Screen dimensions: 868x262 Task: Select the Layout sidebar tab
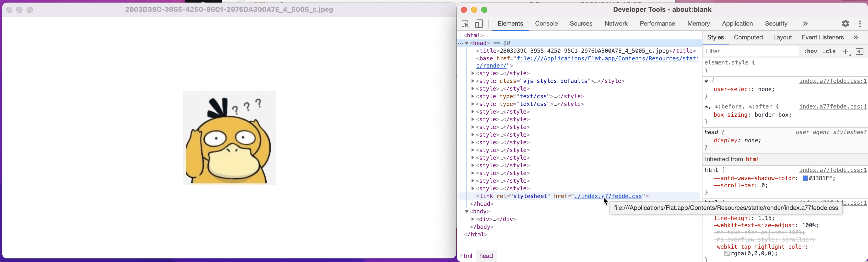pos(782,37)
